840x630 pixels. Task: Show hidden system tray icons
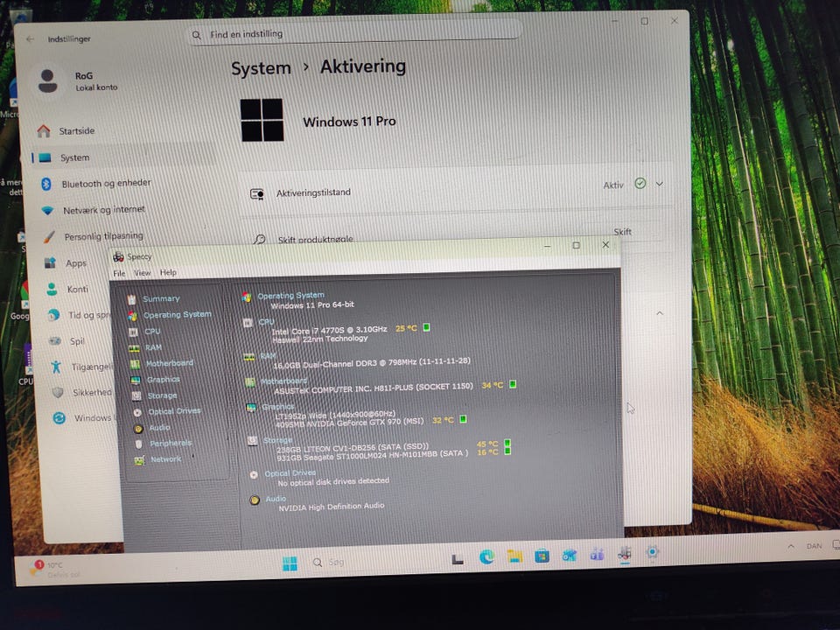[791, 546]
